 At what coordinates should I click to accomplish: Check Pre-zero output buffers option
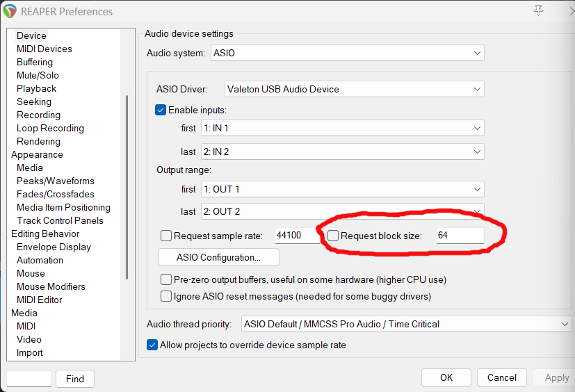[x=166, y=279]
